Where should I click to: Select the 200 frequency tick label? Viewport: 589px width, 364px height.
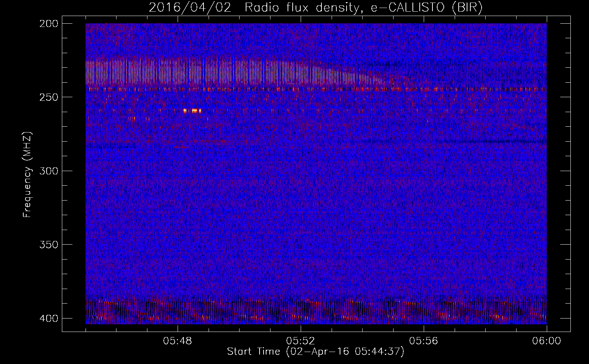(x=48, y=23)
